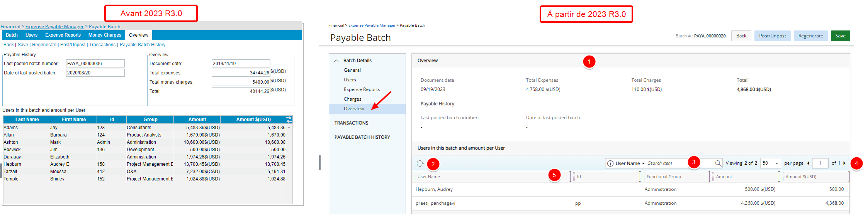868x219 pixels.
Task: Click the Regenerate button in header
Action: pyautogui.click(x=810, y=36)
